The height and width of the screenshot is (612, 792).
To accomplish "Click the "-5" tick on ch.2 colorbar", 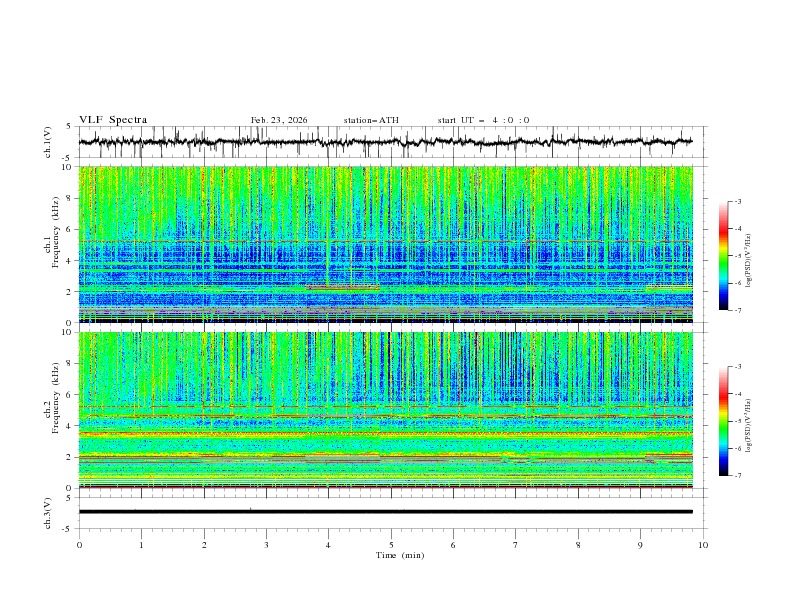I will (x=737, y=421).
